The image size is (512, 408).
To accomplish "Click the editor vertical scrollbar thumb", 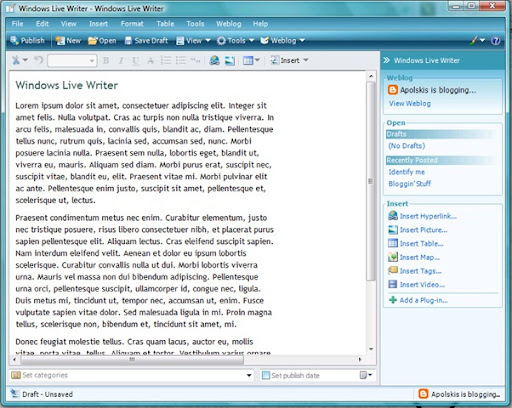I will [x=371, y=181].
